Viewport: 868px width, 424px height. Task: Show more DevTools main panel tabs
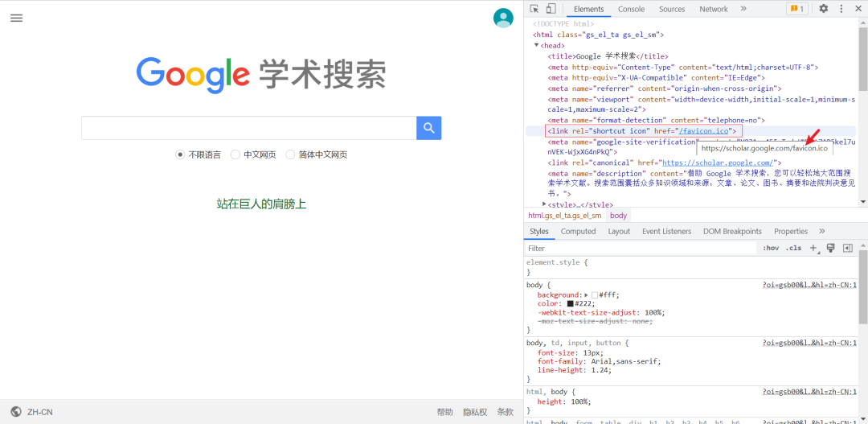744,9
